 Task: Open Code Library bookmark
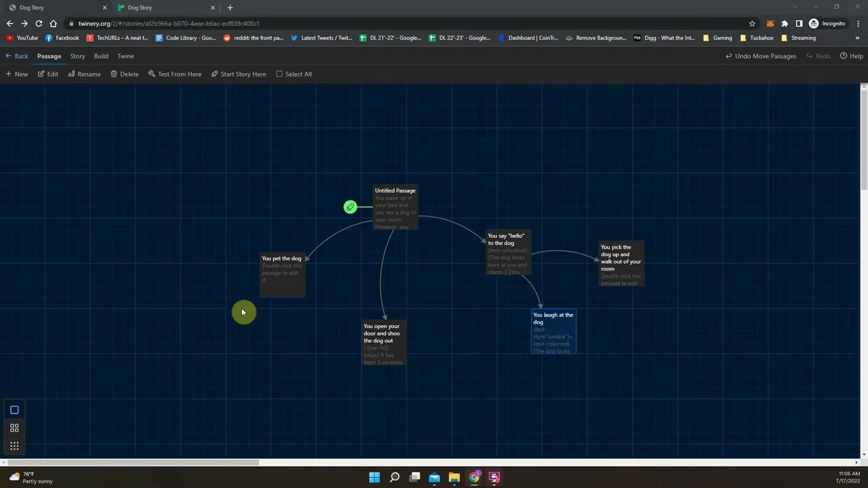[x=186, y=38]
